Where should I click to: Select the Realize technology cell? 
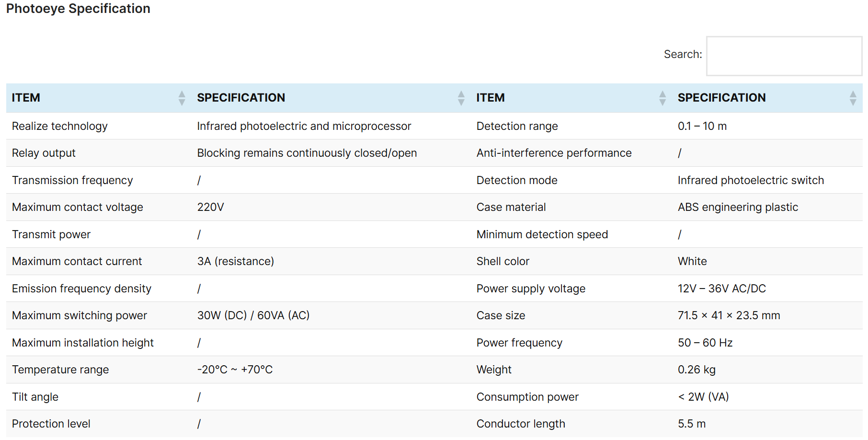click(x=60, y=126)
